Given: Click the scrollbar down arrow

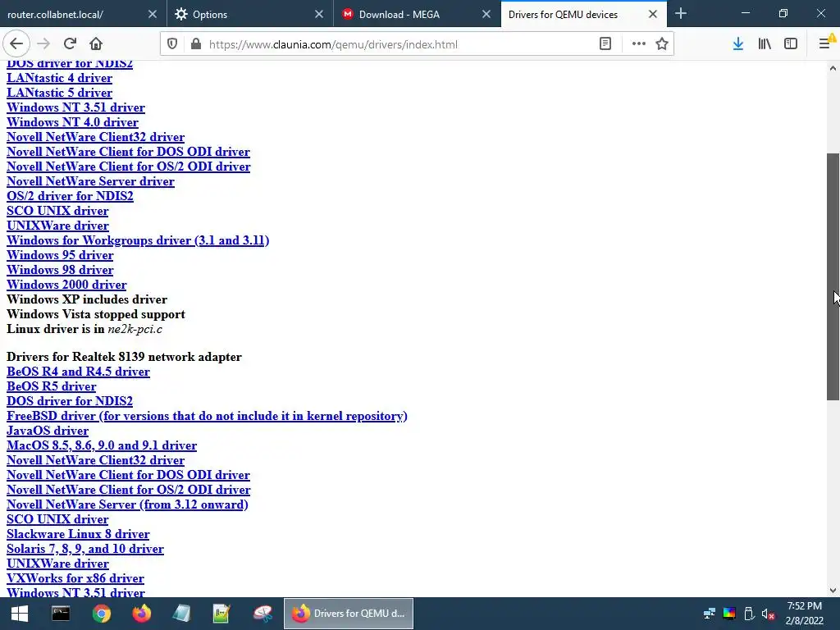Looking at the screenshot, I should click(833, 591).
